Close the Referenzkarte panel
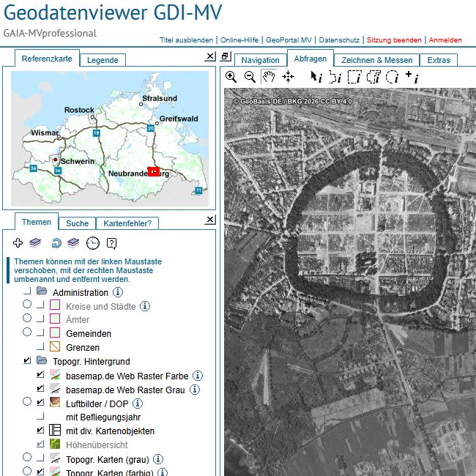This screenshot has height=476, width=476. (x=209, y=56)
